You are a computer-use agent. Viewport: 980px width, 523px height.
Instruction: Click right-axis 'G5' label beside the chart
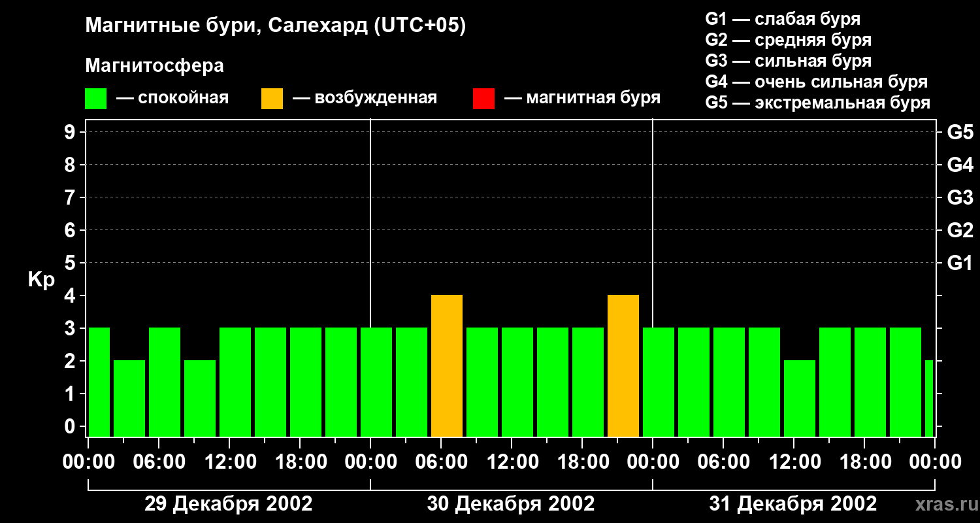(960, 132)
